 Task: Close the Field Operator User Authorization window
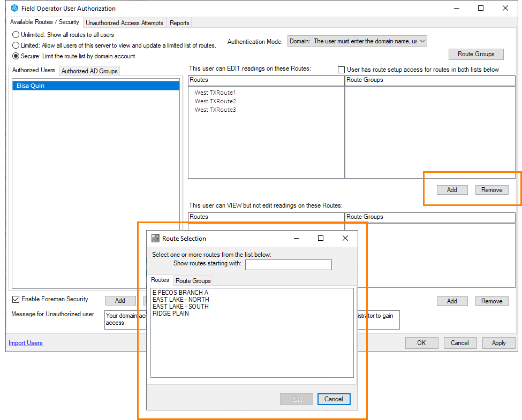pyautogui.click(x=505, y=8)
